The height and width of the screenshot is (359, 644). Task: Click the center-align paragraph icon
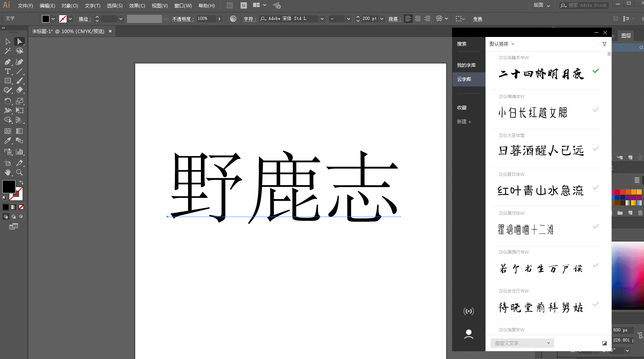[418, 19]
